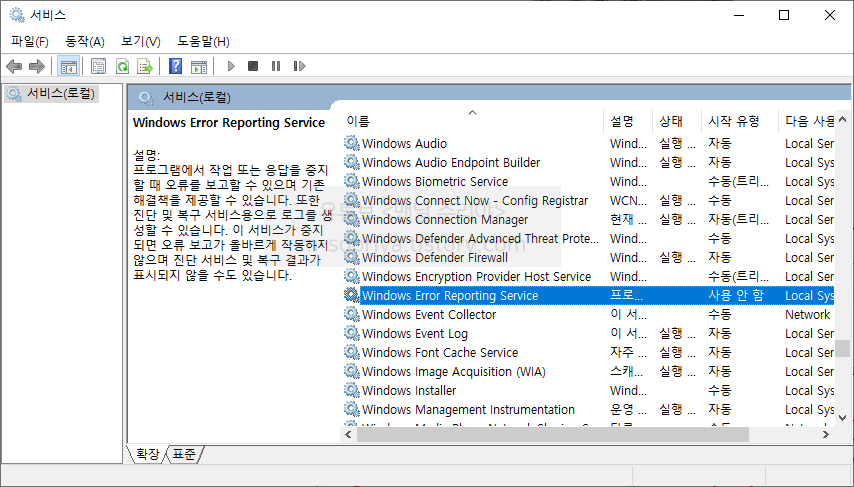Image resolution: width=854 pixels, height=487 pixels.
Task: Click the Services title bar gear icon
Action: (17, 15)
